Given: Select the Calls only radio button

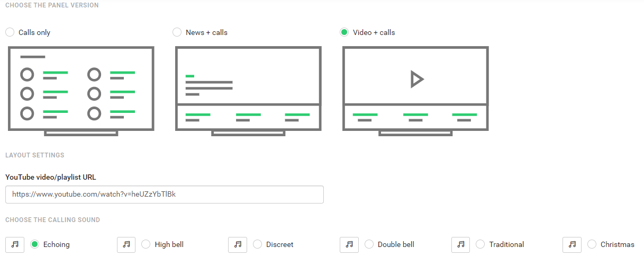Looking at the screenshot, I should (x=10, y=32).
